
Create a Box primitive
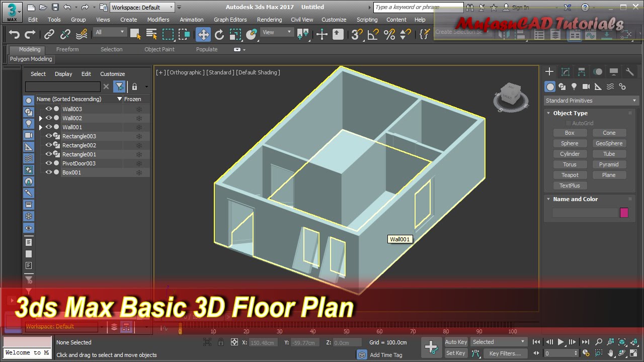[570, 133]
